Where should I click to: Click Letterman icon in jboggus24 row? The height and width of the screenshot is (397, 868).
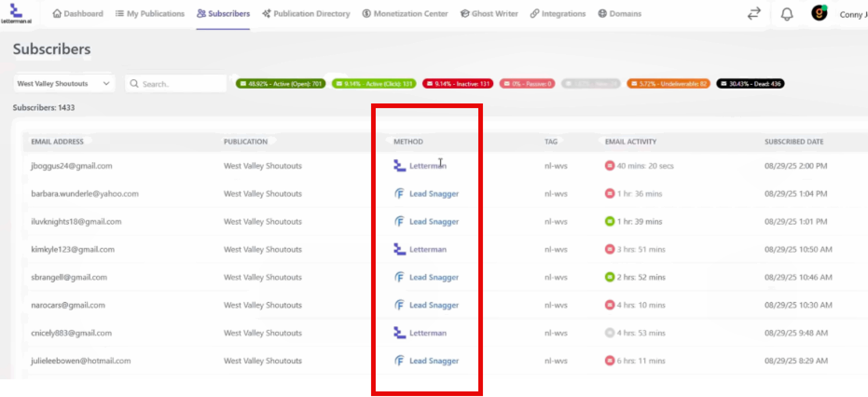coord(400,165)
